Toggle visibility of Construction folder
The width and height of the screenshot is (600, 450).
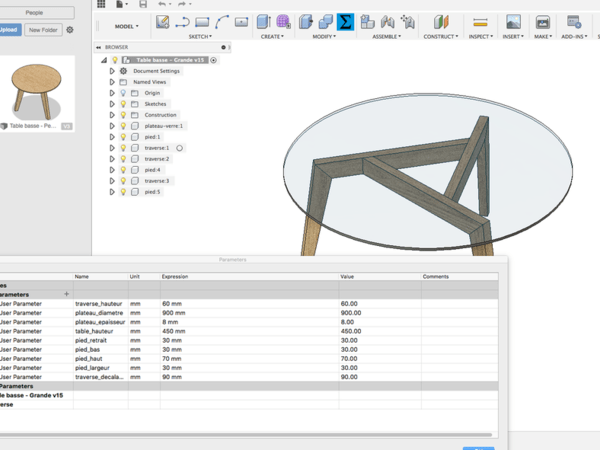[x=123, y=115]
